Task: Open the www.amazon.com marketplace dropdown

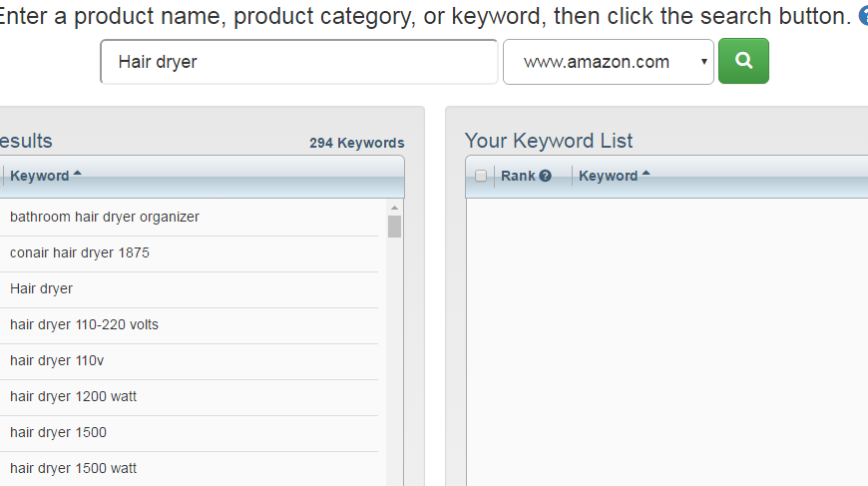Action: pyautogui.click(x=608, y=62)
